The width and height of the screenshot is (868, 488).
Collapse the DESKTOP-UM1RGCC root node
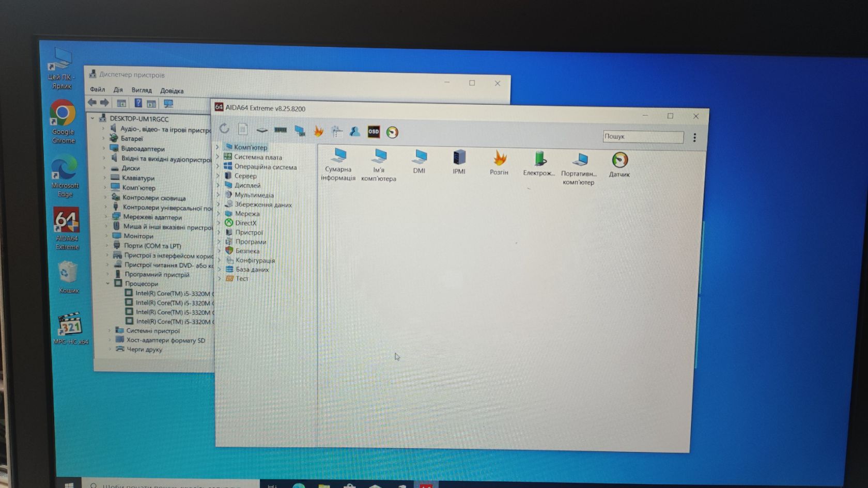click(x=92, y=118)
